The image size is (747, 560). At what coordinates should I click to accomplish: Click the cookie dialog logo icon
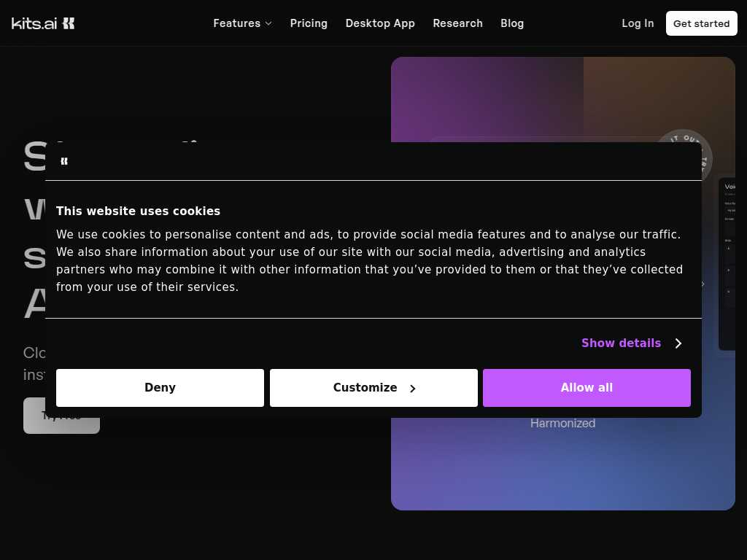pyautogui.click(x=64, y=161)
